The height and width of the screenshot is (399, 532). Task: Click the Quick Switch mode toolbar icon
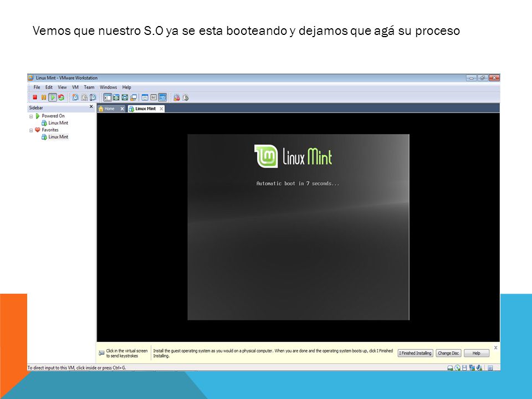[116, 98]
